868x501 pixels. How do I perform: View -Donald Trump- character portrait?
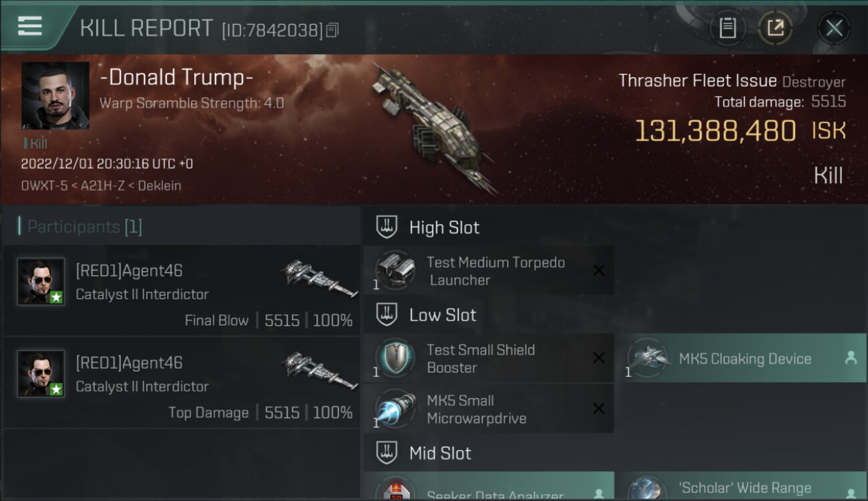(55, 96)
